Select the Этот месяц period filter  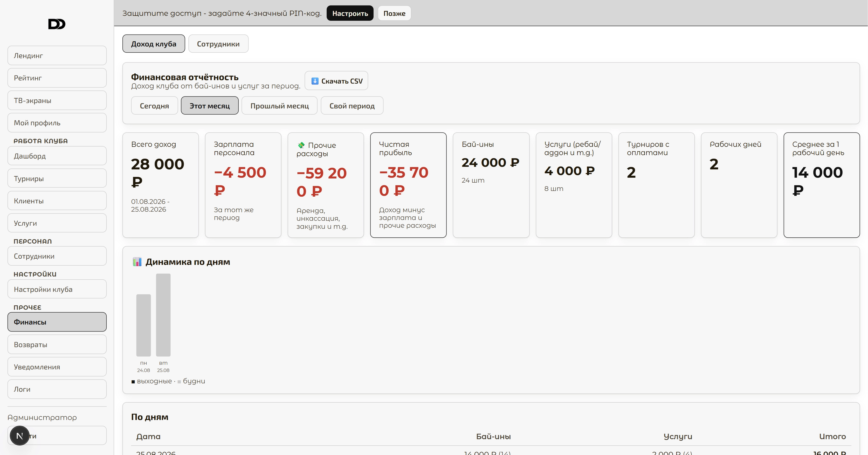(210, 106)
